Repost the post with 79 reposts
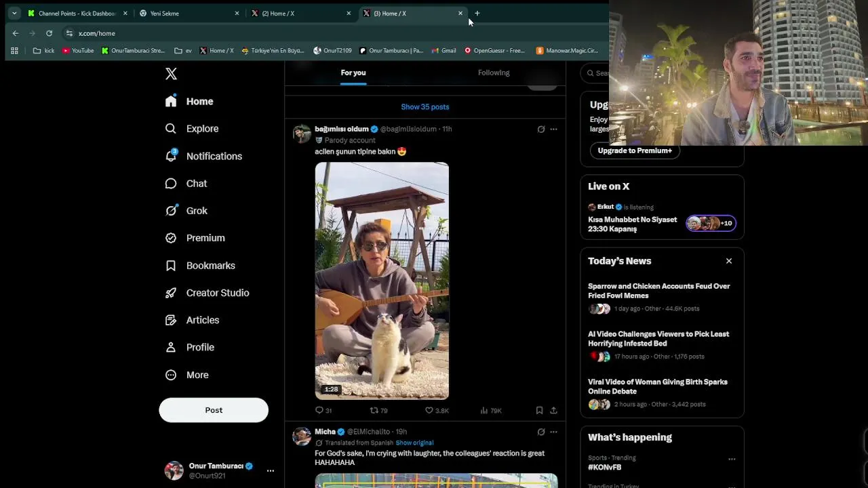Viewport: 868px width, 488px height. pos(378,411)
